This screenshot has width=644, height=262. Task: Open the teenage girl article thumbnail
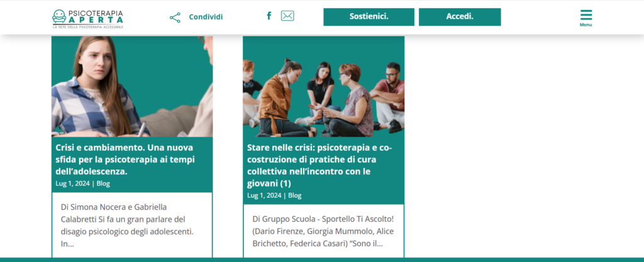[132, 86]
